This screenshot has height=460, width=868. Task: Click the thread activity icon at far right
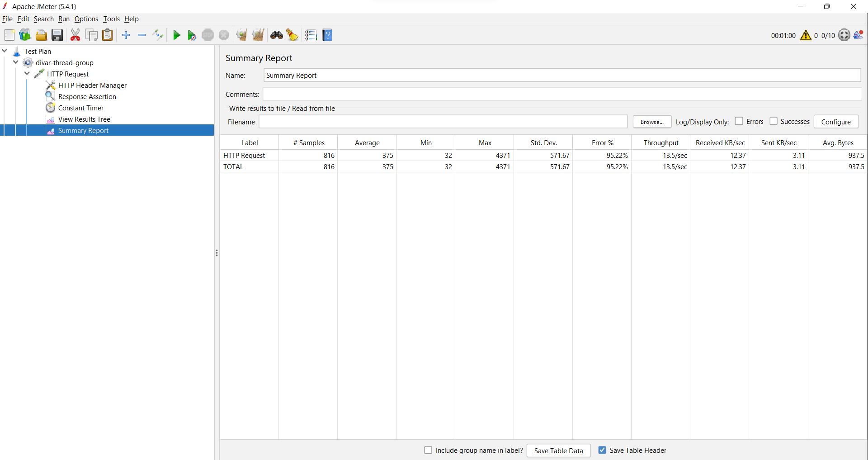pos(859,35)
